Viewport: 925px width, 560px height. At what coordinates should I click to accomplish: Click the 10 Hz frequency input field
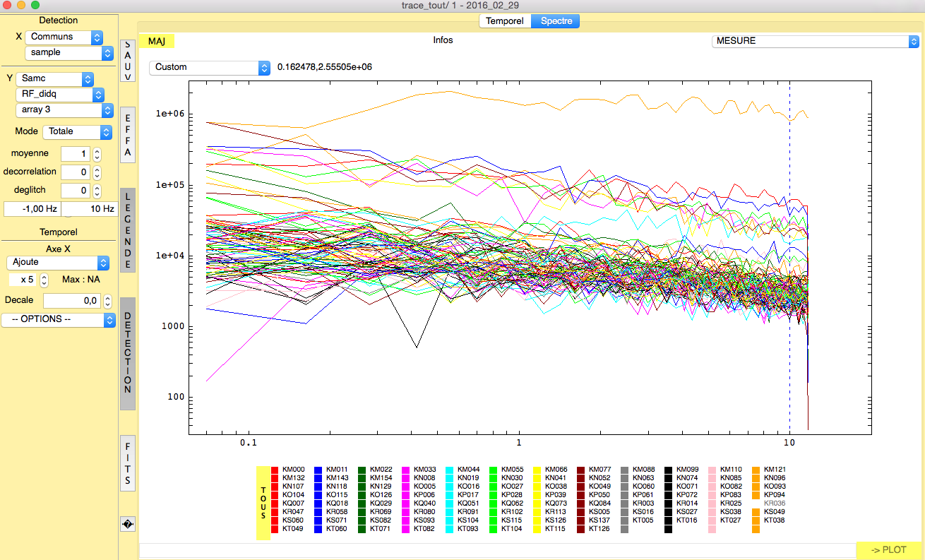89,209
